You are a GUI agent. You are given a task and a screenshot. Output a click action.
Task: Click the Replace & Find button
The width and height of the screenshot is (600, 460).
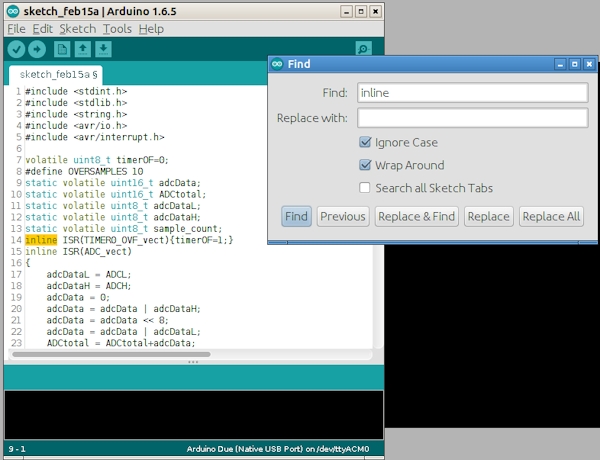click(x=417, y=217)
